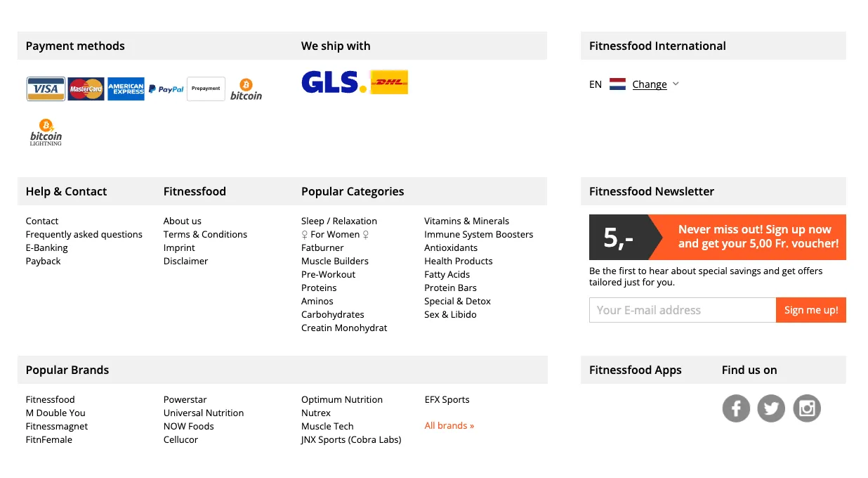The height and width of the screenshot is (478, 868).
Task: Open Frequently asked questions link
Action: click(84, 235)
